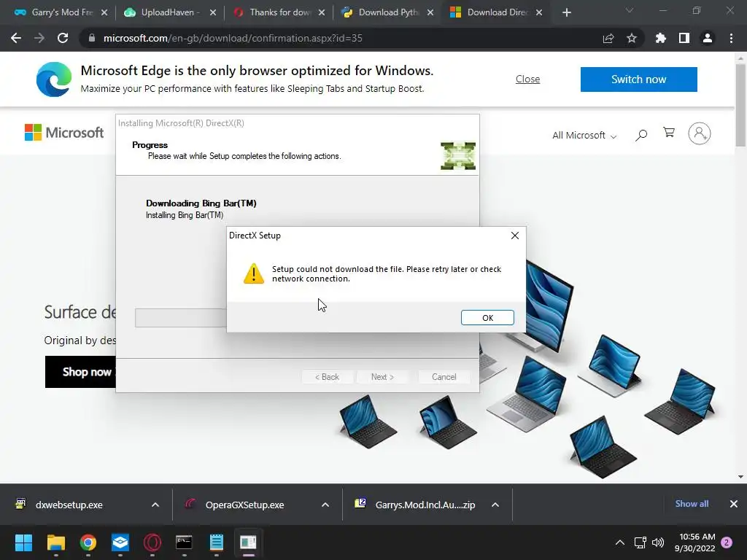Open File Explorer from taskbar
This screenshot has height=560, width=747.
55,542
